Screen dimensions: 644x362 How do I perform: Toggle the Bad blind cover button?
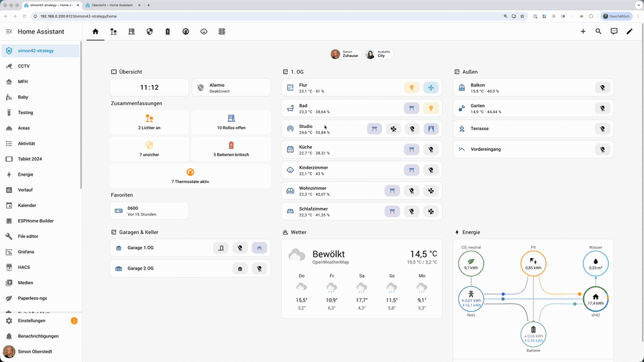[411, 108]
